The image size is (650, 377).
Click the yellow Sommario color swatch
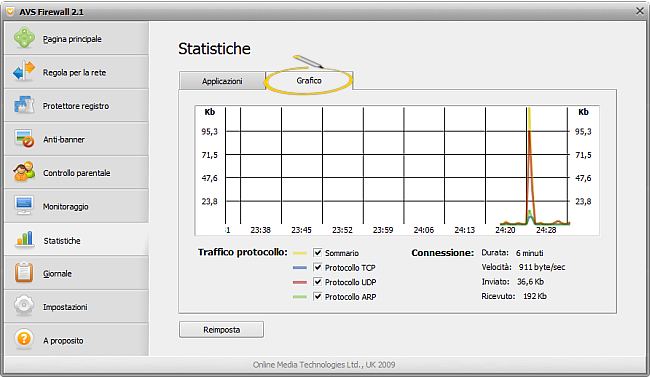300,253
